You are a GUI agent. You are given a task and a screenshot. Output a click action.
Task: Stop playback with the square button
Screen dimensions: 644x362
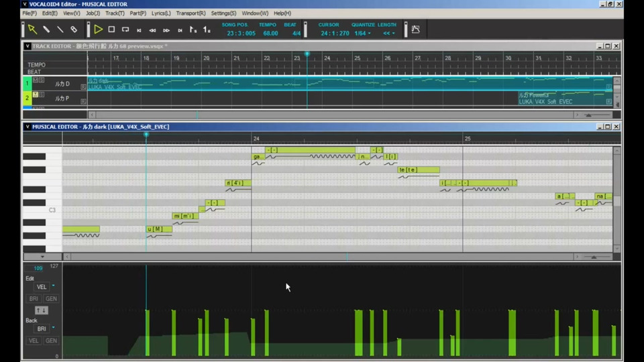tap(111, 29)
